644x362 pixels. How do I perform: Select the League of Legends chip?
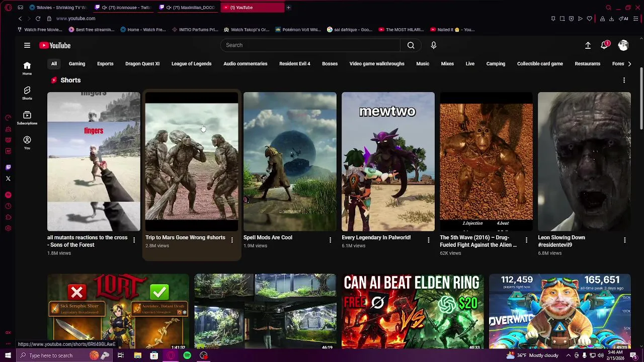pos(191,64)
